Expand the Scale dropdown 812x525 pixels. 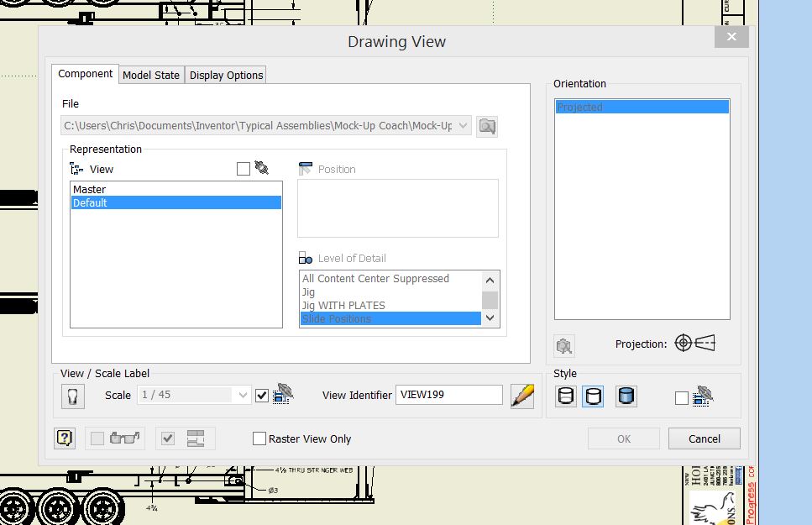pyautogui.click(x=244, y=395)
